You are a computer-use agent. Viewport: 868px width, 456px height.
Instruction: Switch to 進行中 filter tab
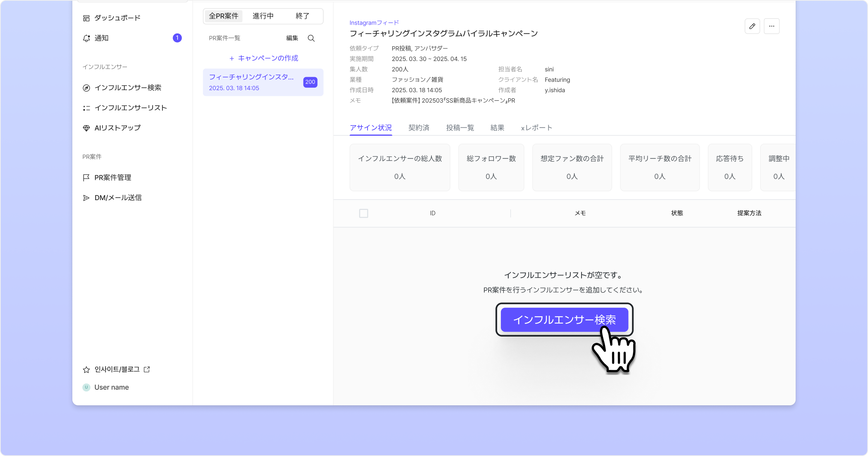click(263, 16)
